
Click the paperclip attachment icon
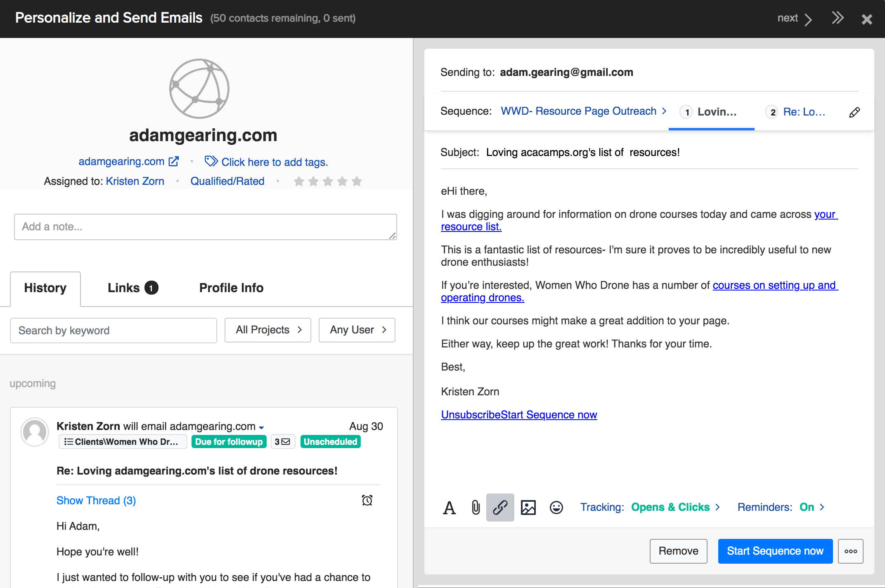[476, 508]
